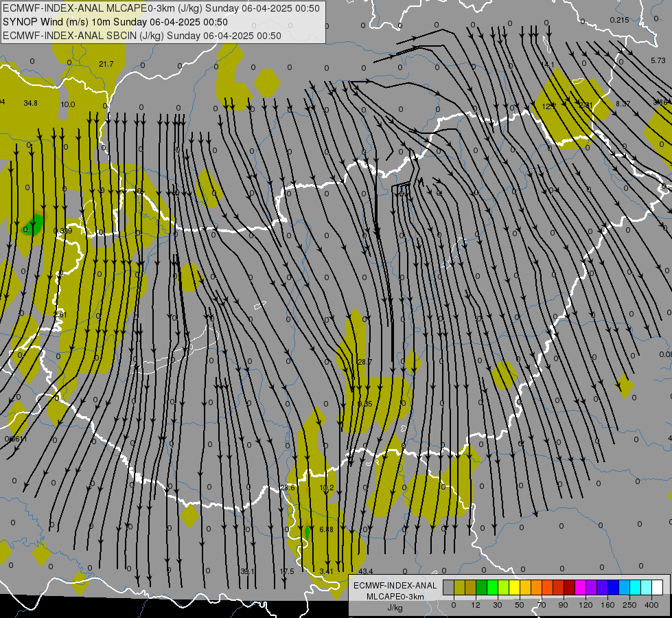Select the 34.8 map value
The height and width of the screenshot is (618, 672).
tap(30, 103)
